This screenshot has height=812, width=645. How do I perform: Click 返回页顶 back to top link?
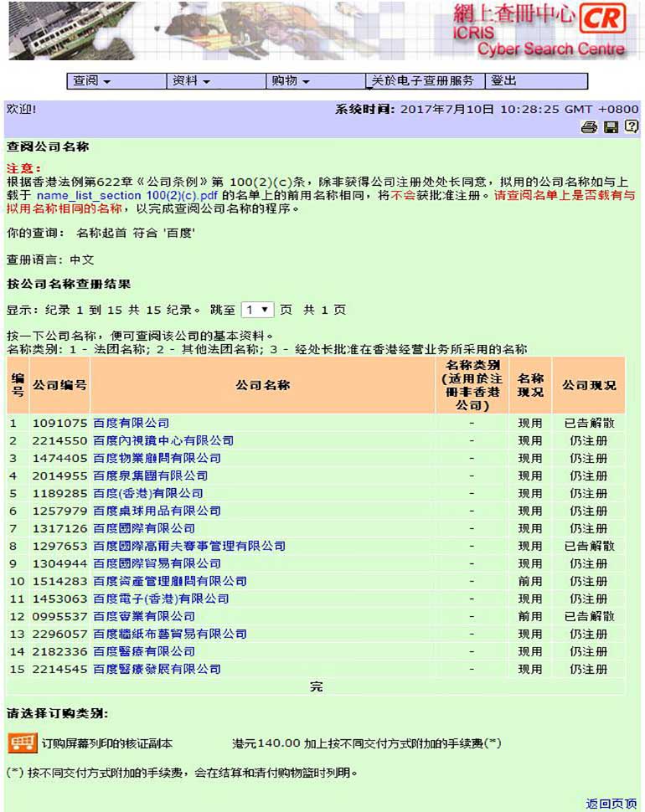coord(611,804)
